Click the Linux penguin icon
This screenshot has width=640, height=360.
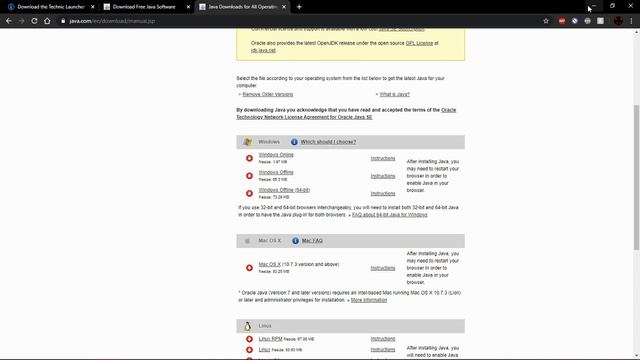coord(247,326)
